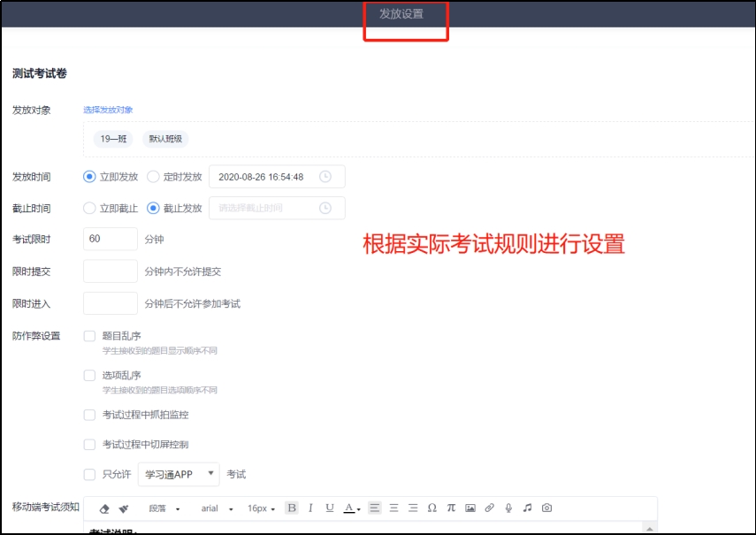Click 考试限时 field showing 60
Screen dimensions: 756x535
point(111,239)
